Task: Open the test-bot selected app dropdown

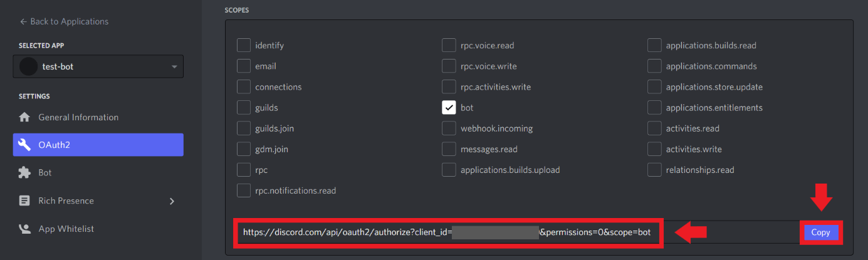Action: point(174,66)
